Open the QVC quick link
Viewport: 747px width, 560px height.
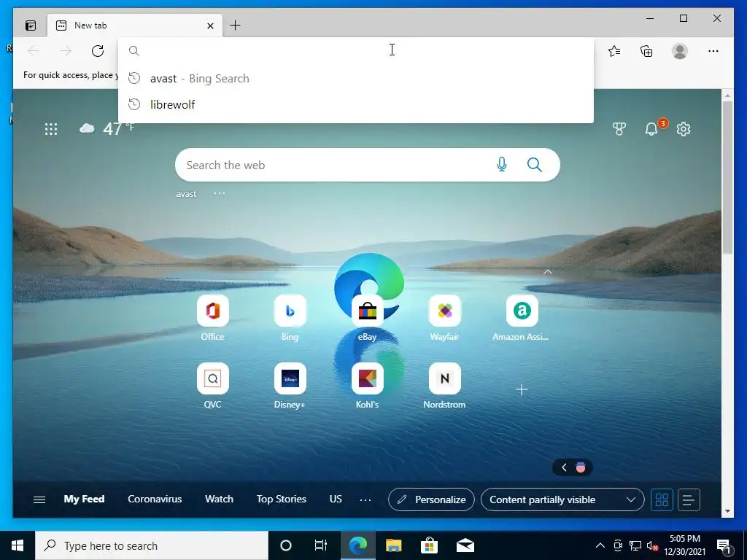pos(212,386)
